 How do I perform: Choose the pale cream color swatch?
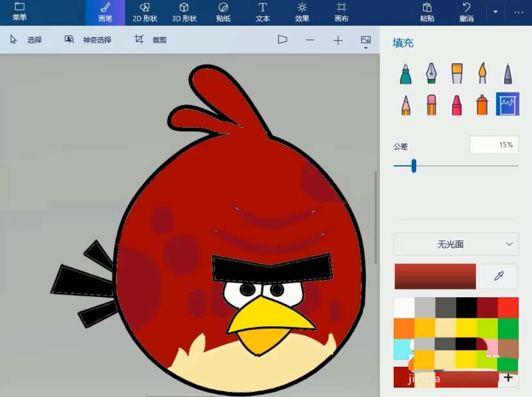[446, 328]
